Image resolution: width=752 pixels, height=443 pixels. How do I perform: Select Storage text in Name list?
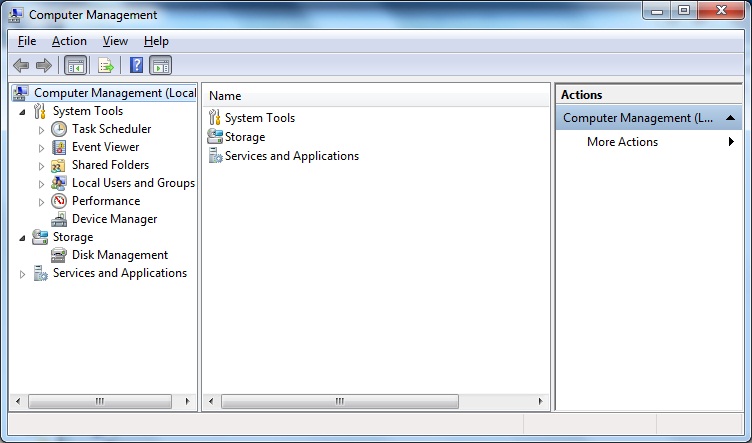click(245, 137)
